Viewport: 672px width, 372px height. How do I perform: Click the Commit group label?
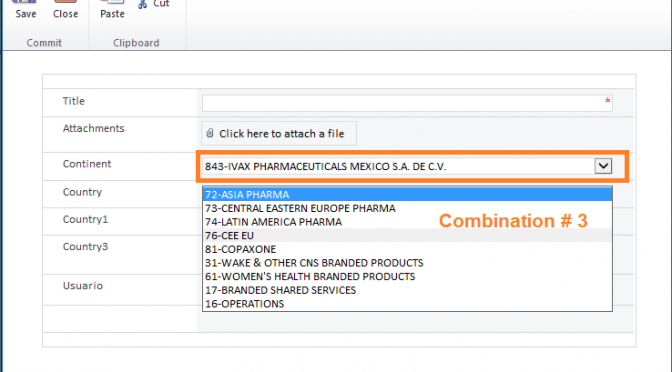[44, 43]
